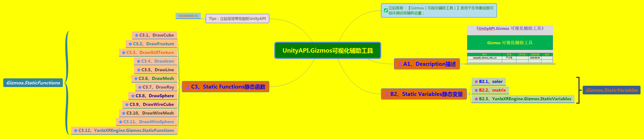644x139 pixels.
Task: Click the star icon on B2.3 StaticVariables
Action: point(476,99)
